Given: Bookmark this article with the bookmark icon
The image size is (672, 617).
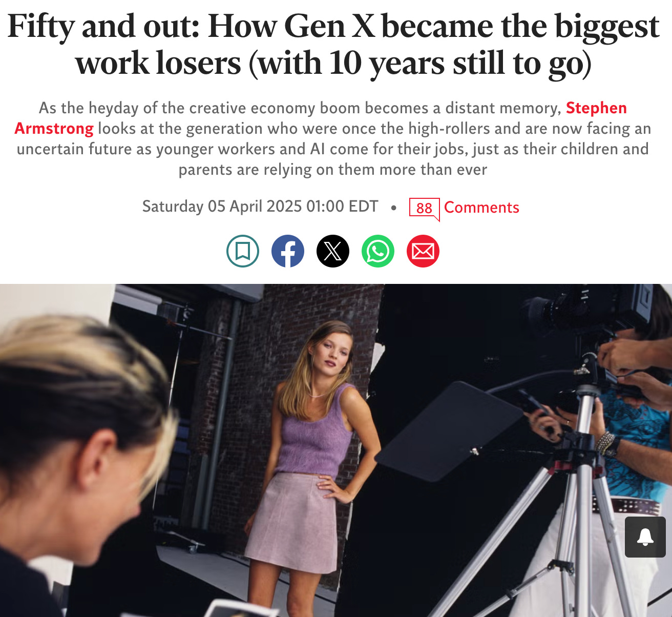Looking at the screenshot, I should pos(243,251).
